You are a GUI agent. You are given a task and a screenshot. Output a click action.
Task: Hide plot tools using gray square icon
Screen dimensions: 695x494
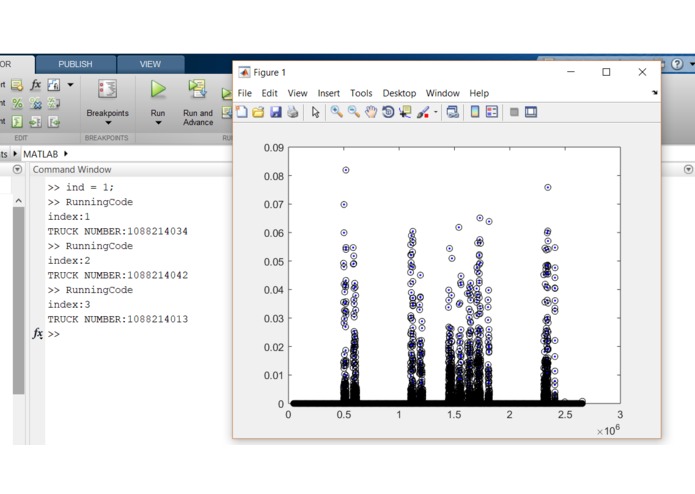(514, 112)
